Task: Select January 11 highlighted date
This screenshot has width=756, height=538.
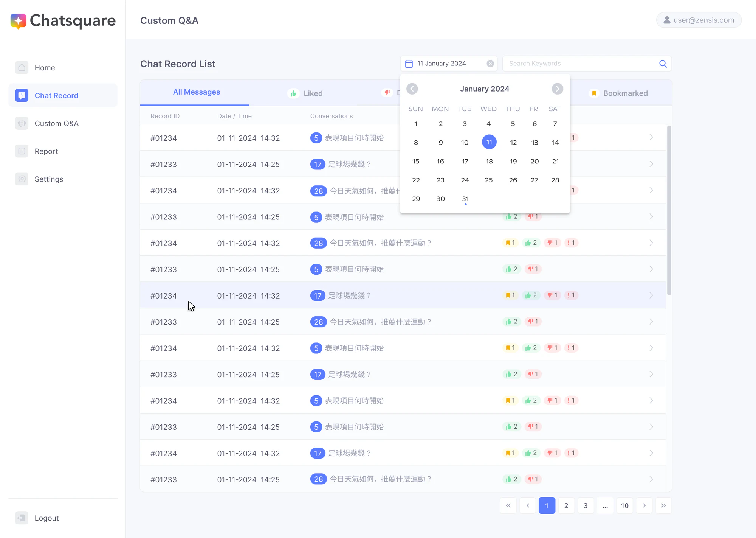Action: [x=489, y=142]
